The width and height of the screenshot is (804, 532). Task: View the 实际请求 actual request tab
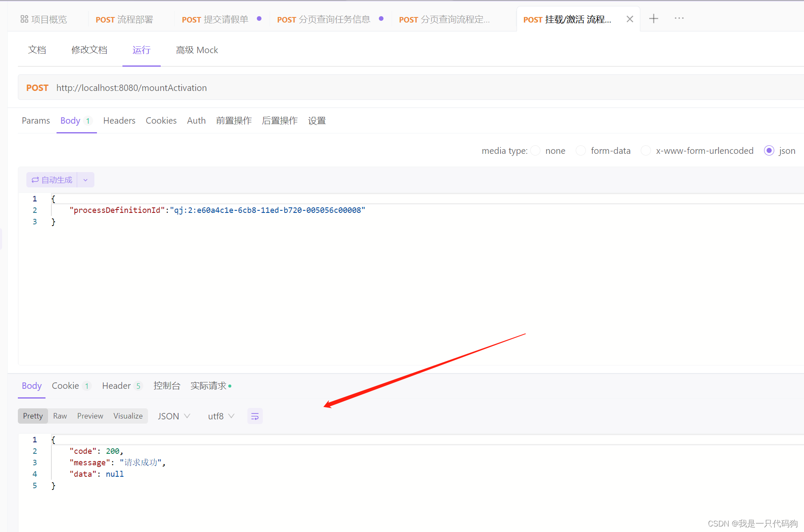pos(209,386)
